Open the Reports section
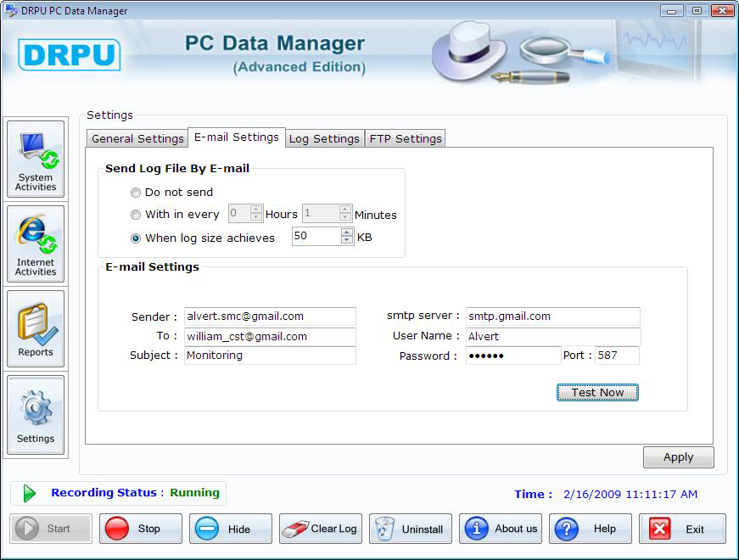 [36, 329]
